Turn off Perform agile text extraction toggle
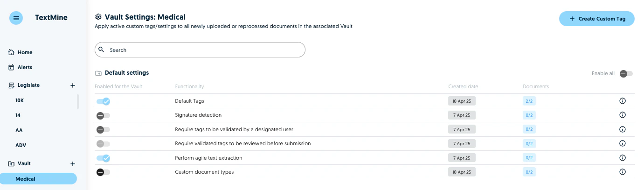This screenshot has height=190, width=644. tap(103, 158)
